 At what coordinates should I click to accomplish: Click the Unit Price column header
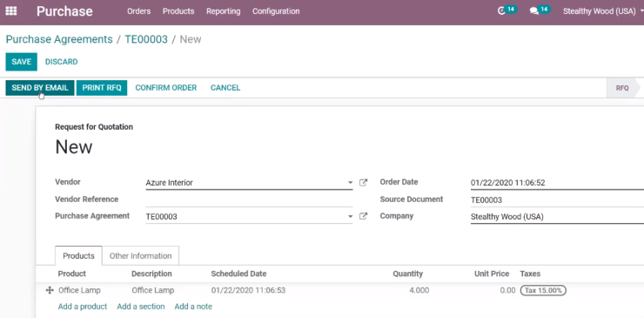(492, 274)
